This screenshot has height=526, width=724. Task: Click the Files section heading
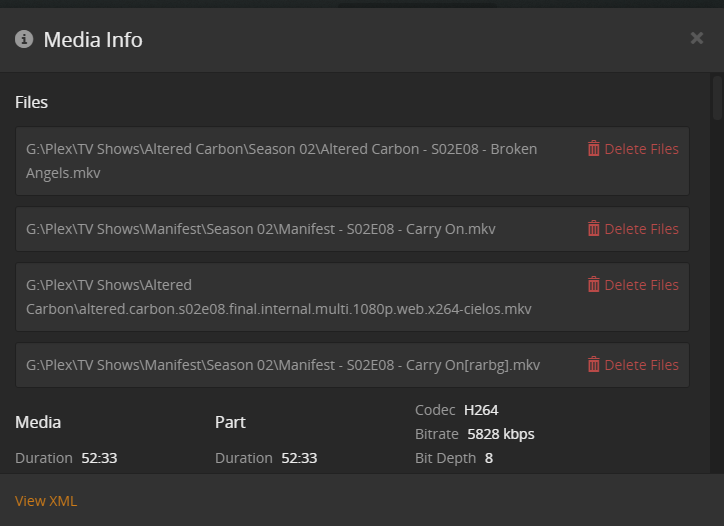click(x=31, y=102)
